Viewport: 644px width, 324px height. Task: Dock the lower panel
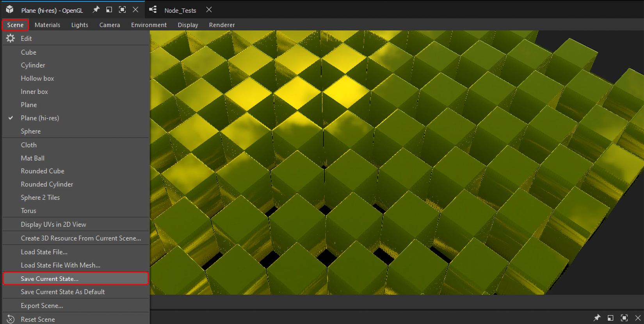click(x=610, y=318)
